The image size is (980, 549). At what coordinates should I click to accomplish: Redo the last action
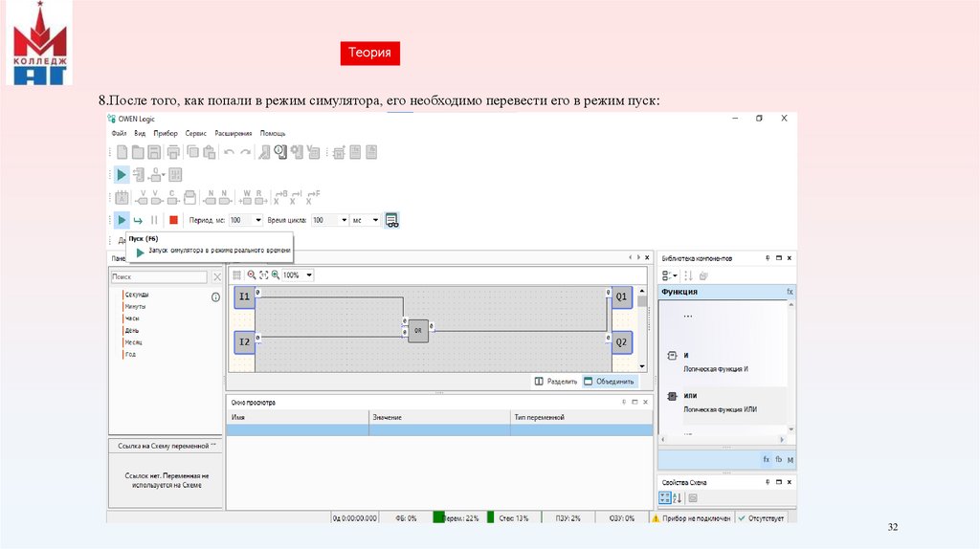pyautogui.click(x=246, y=152)
